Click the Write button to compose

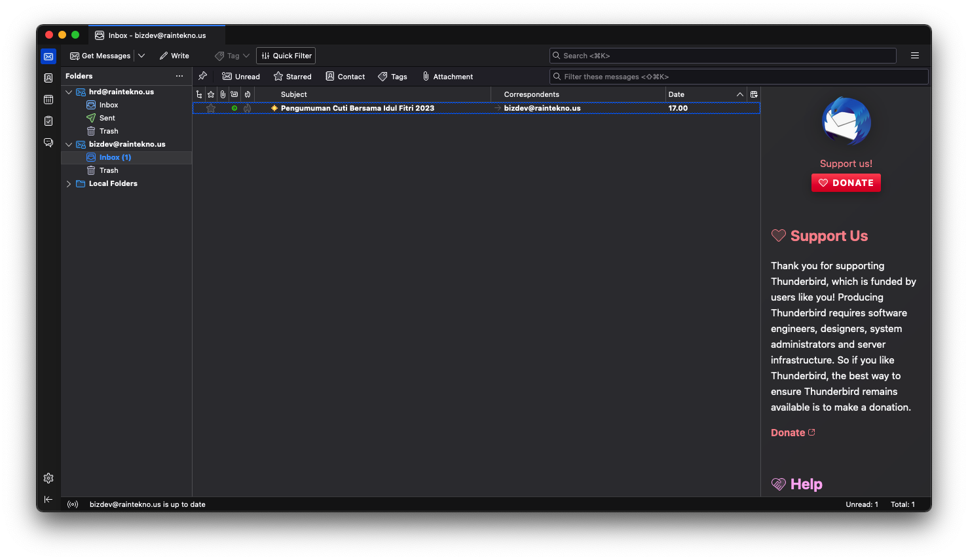[174, 56]
